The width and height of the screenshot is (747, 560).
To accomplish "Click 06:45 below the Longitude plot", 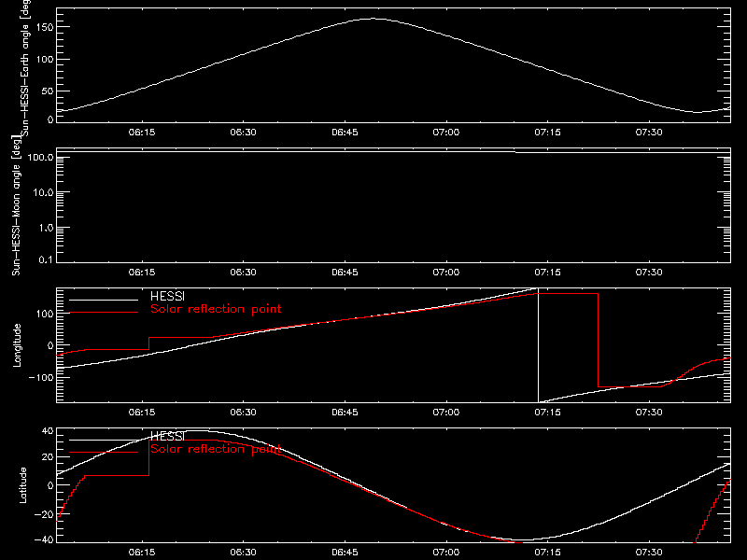I will tap(345, 413).
